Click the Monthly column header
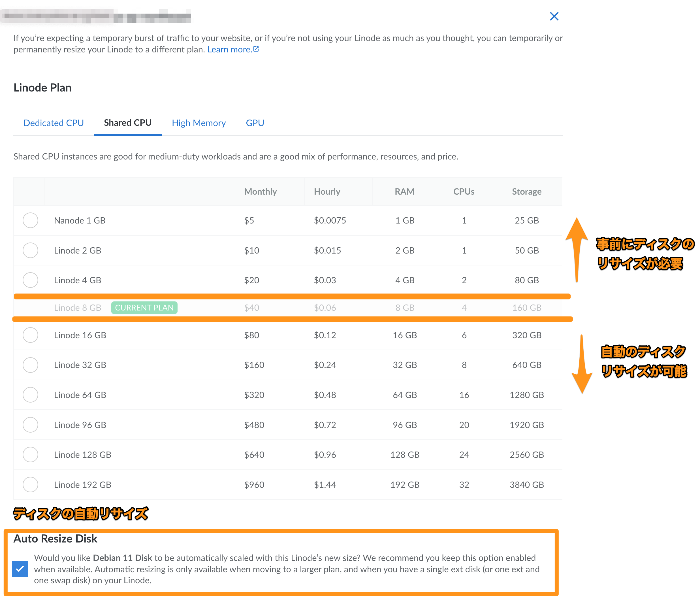This screenshot has height=600, width=700. click(260, 192)
